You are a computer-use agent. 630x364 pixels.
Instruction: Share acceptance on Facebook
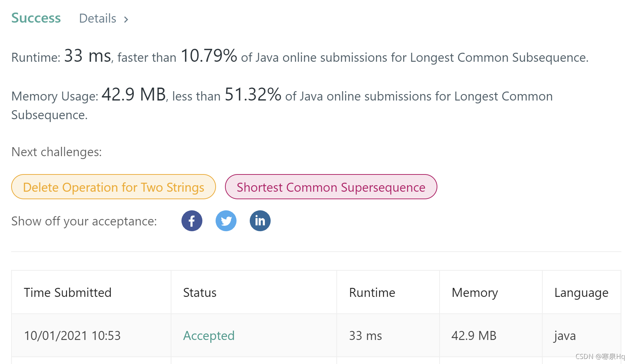click(x=192, y=221)
